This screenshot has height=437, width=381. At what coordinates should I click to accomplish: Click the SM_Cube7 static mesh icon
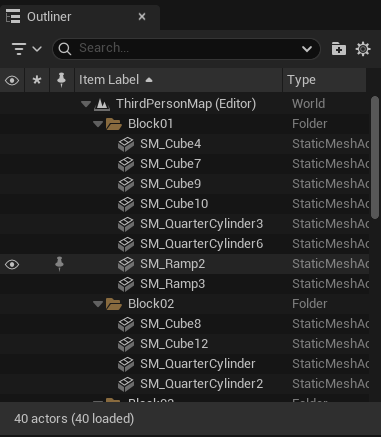pos(126,164)
